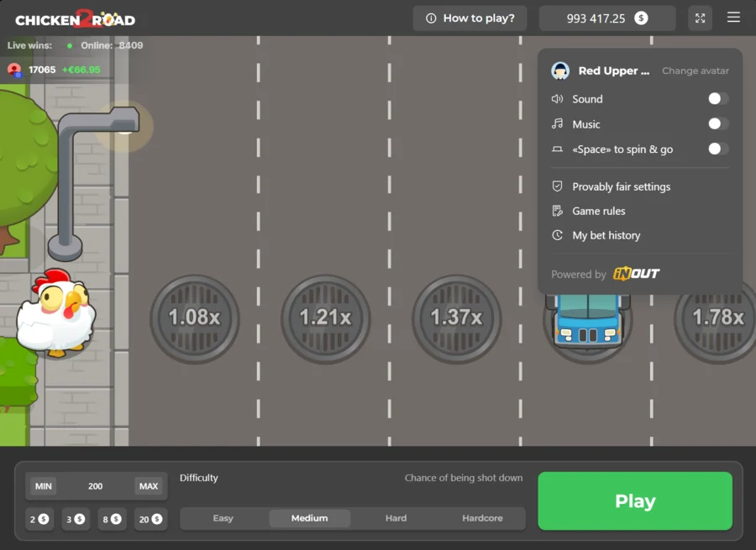This screenshot has height=550, width=756.
Task: Choose the 8 dollar quick bet
Action: pyautogui.click(x=112, y=519)
